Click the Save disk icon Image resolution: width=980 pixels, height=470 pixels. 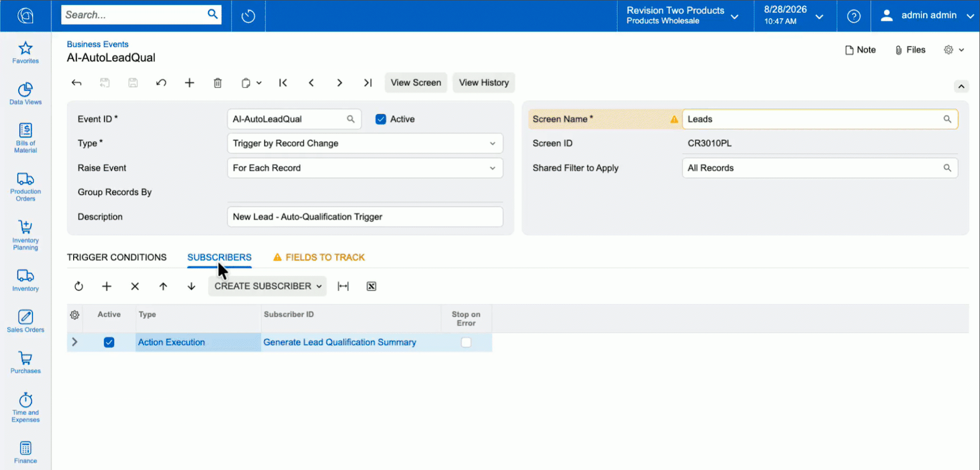pos(133,83)
